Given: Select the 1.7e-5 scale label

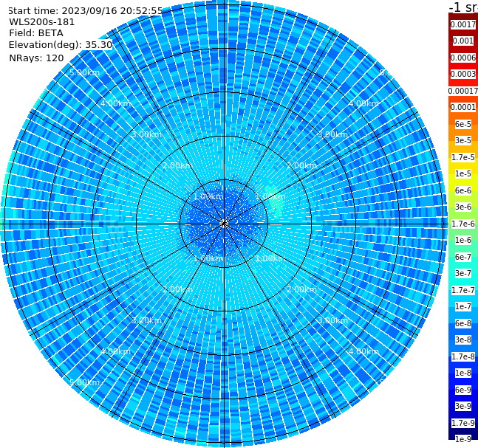Looking at the screenshot, I should (463, 157).
